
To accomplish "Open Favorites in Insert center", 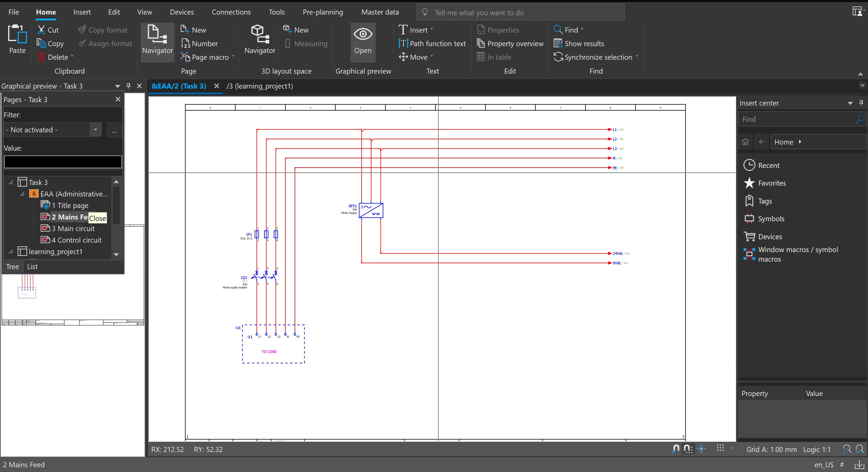I will click(765, 183).
